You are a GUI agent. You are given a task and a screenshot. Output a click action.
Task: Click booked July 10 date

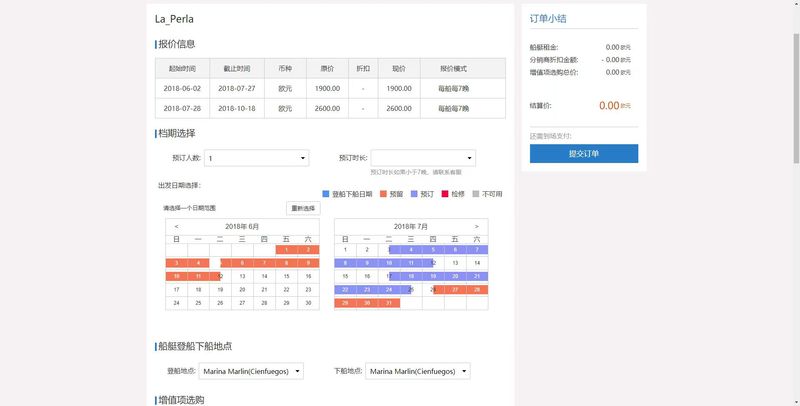point(389,263)
